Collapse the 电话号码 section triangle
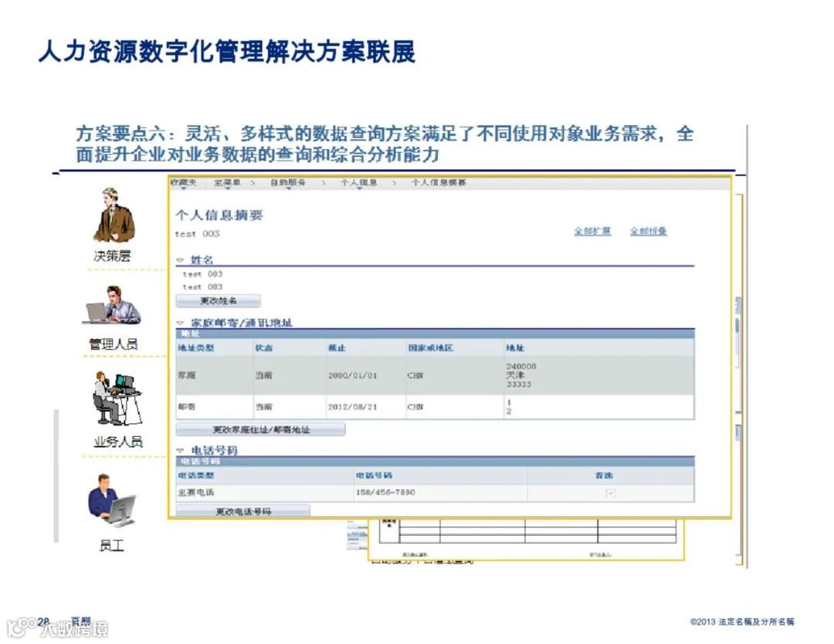The width and height of the screenshot is (834, 644). (180, 450)
